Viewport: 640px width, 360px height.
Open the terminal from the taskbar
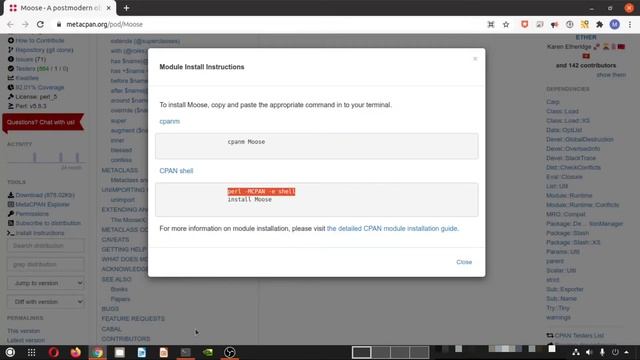(186, 352)
